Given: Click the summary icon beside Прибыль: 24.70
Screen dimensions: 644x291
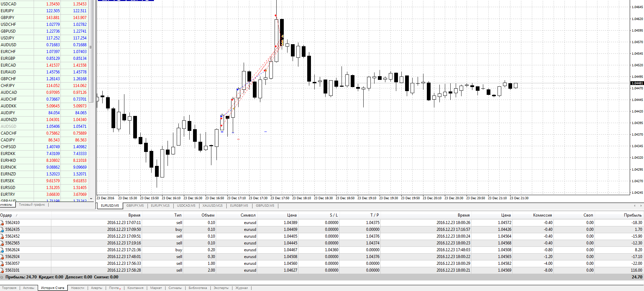Looking at the screenshot, I should (2, 277).
